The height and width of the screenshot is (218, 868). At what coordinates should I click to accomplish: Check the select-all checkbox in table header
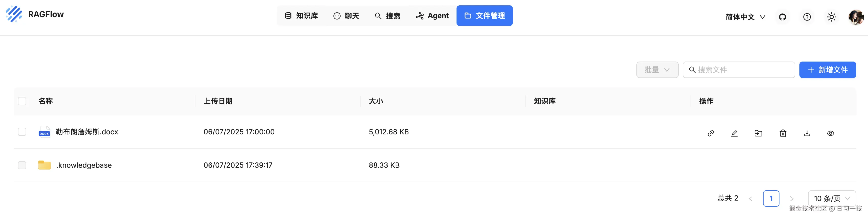tap(22, 101)
